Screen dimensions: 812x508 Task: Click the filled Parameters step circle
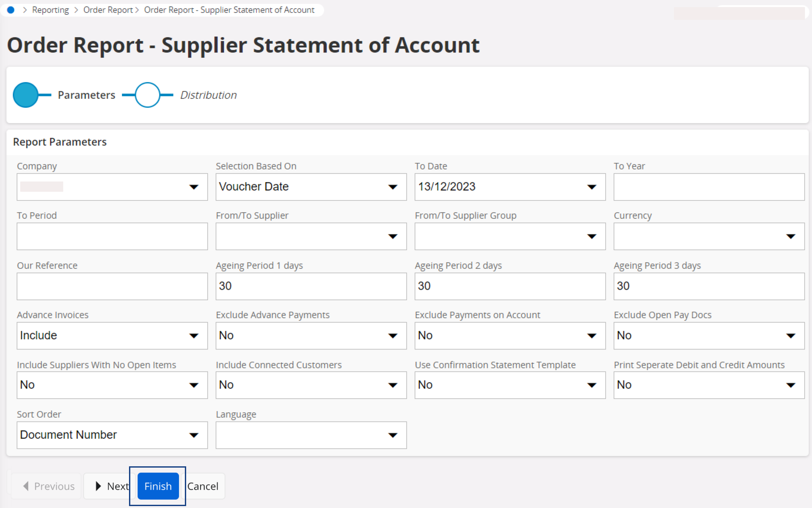tap(26, 95)
